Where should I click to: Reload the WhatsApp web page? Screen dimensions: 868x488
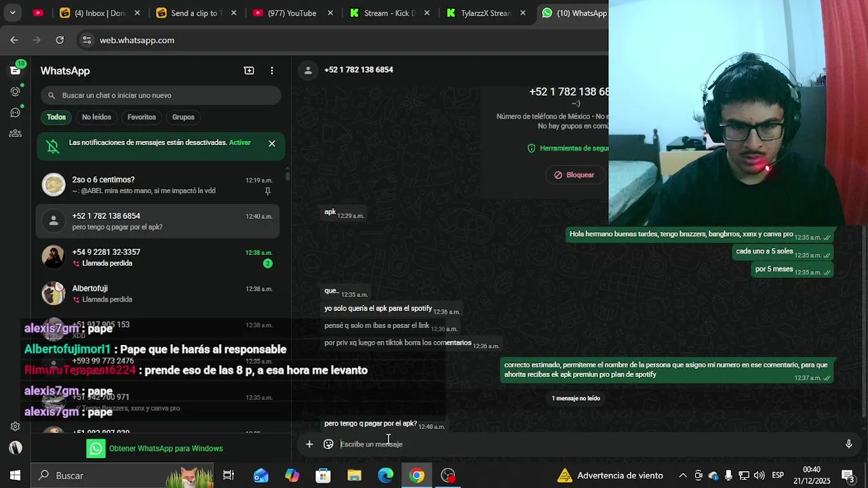60,40
